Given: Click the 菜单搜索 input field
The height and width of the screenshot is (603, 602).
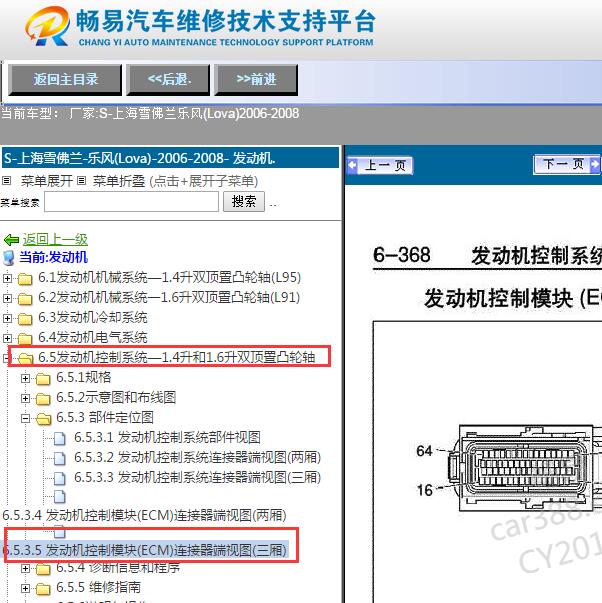Looking at the screenshot, I should (x=132, y=202).
